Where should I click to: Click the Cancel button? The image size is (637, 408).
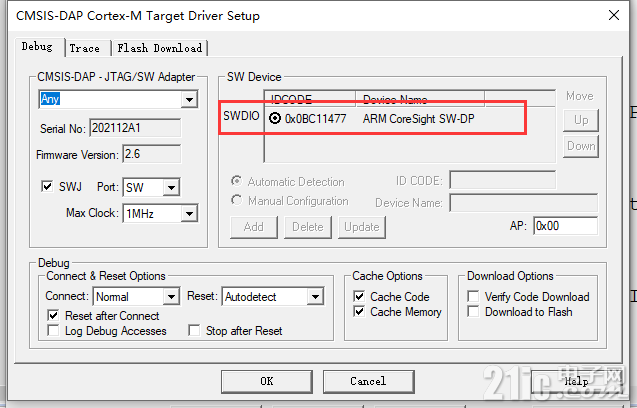click(368, 381)
